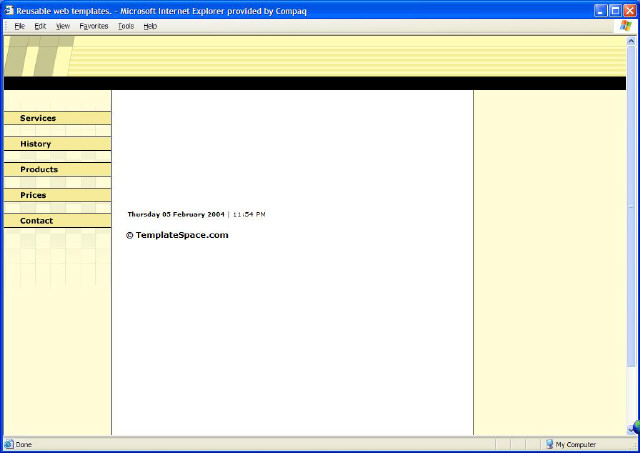Open the Help menu

(x=150, y=26)
